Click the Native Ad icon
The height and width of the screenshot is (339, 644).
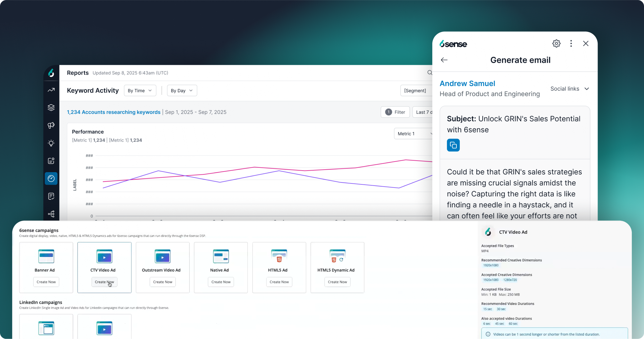pos(221,256)
